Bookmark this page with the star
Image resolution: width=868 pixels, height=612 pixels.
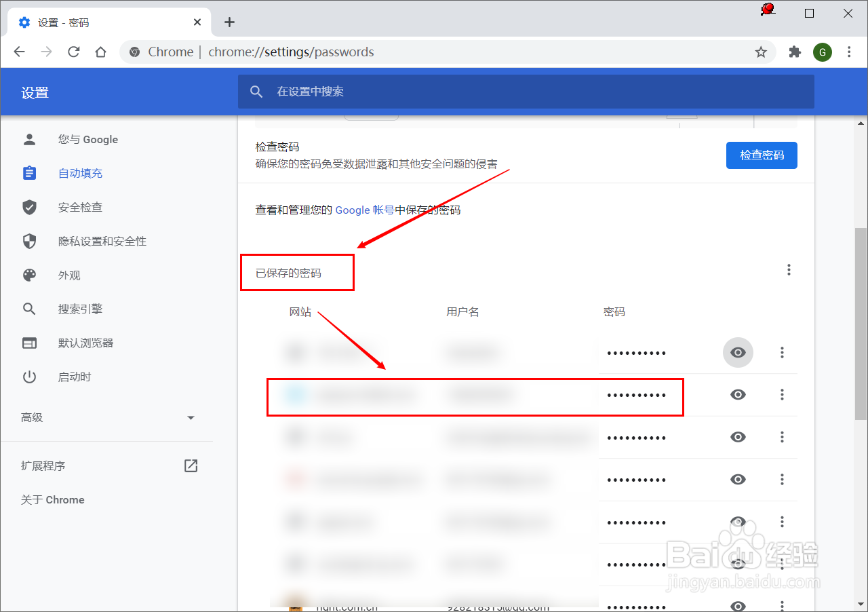[x=761, y=52]
